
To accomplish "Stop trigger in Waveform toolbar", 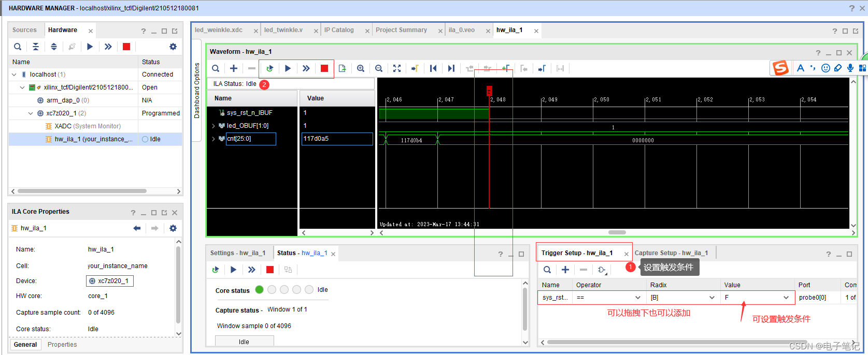I will point(324,68).
